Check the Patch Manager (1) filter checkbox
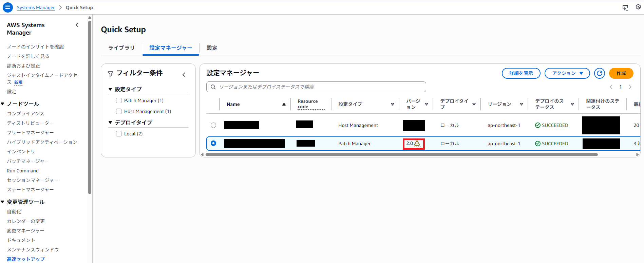Viewport: 644px width, 263px height. pos(119,100)
